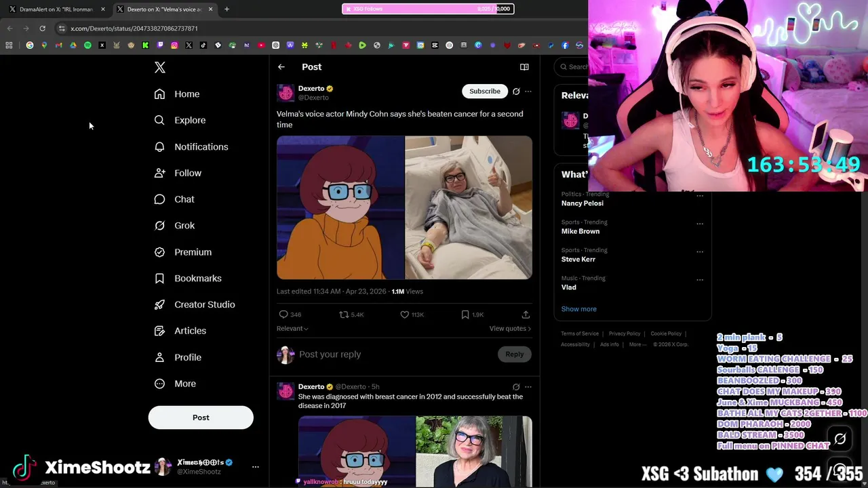Reload the page
Viewport: 868px width, 488px height.
tap(42, 28)
